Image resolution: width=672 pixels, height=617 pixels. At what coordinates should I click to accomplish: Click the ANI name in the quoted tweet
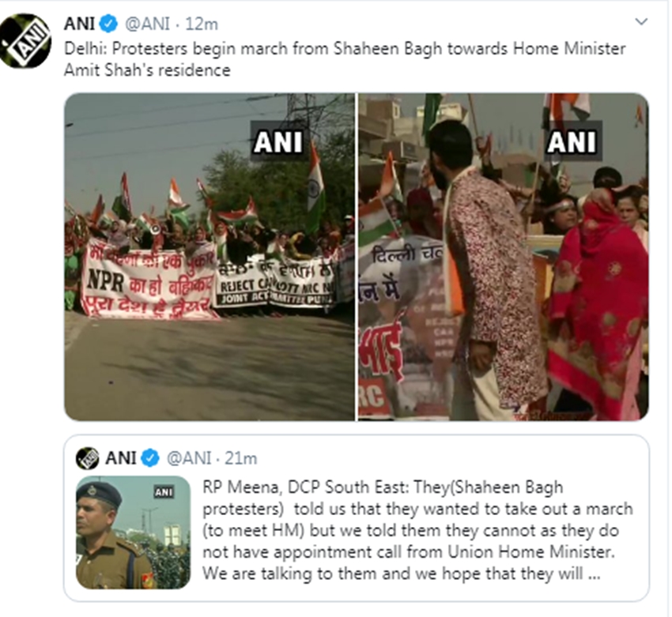(121, 458)
